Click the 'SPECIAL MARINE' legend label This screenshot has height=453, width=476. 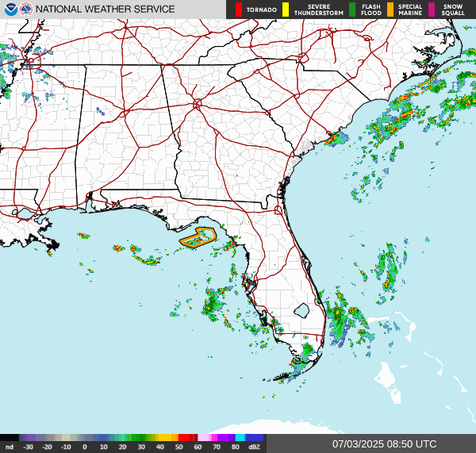pos(410,10)
